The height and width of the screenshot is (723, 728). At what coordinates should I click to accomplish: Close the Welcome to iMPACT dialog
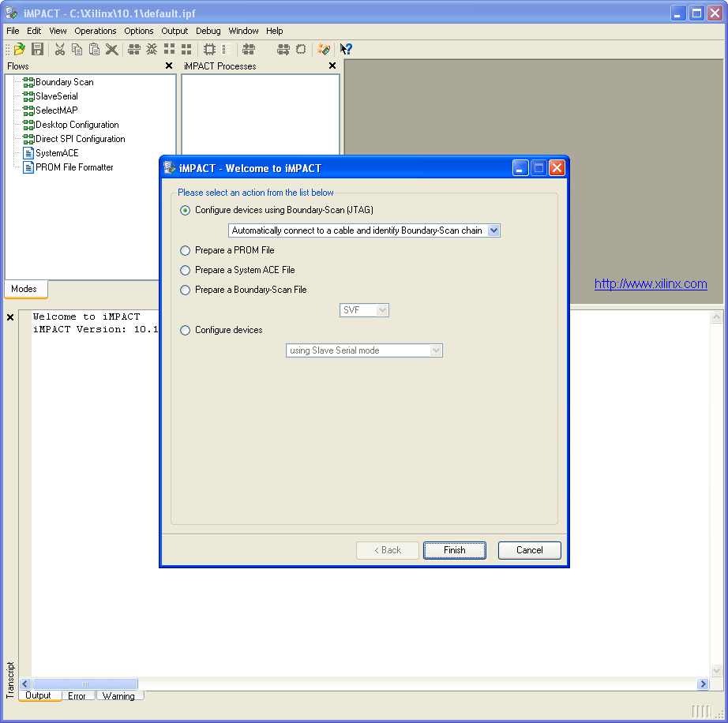click(x=557, y=168)
